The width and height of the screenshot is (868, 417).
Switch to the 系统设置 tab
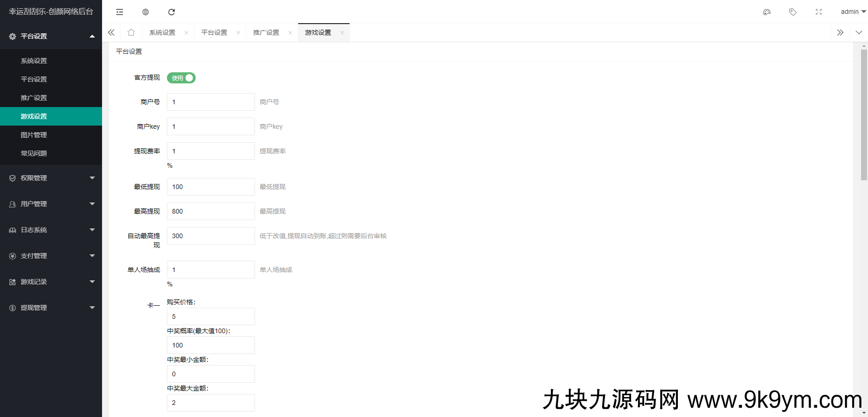162,32
